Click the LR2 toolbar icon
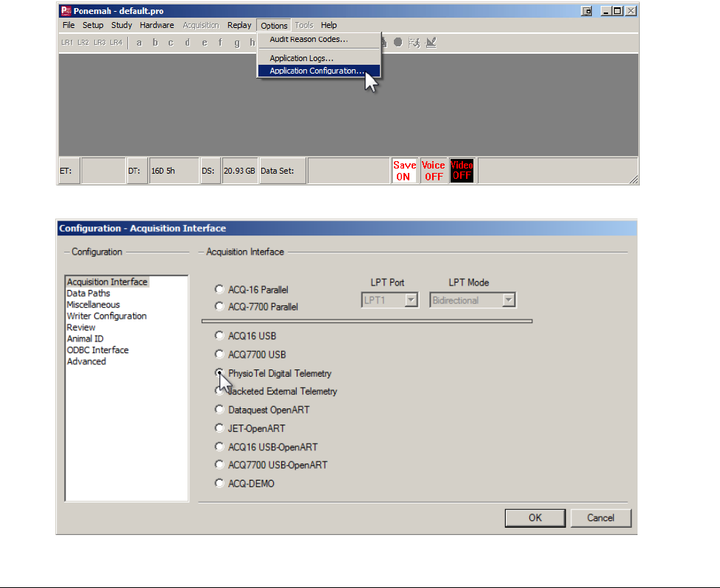Image resolution: width=720 pixels, height=588 pixels. tap(83, 43)
